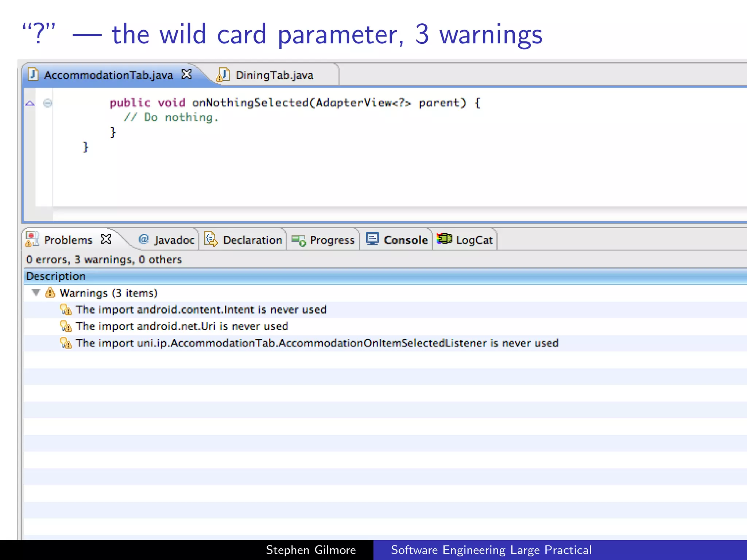
Task: Open the Console view tab
Action: click(x=397, y=240)
